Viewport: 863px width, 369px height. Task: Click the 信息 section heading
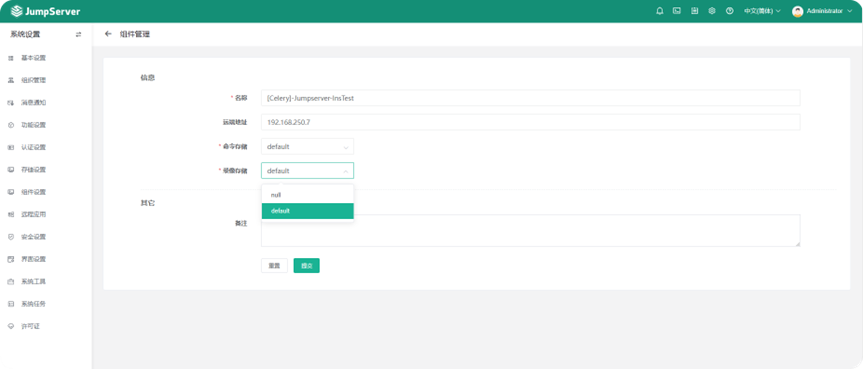pos(148,78)
